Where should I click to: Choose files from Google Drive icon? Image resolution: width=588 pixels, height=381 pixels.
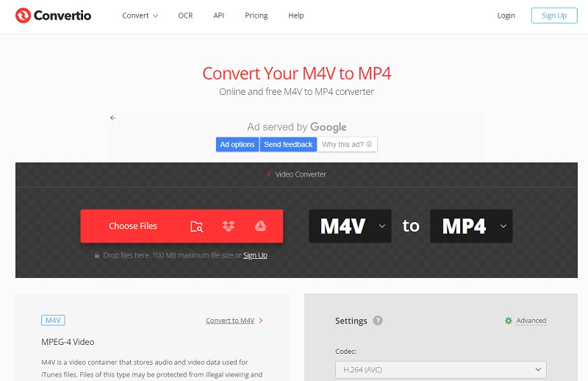tap(260, 226)
